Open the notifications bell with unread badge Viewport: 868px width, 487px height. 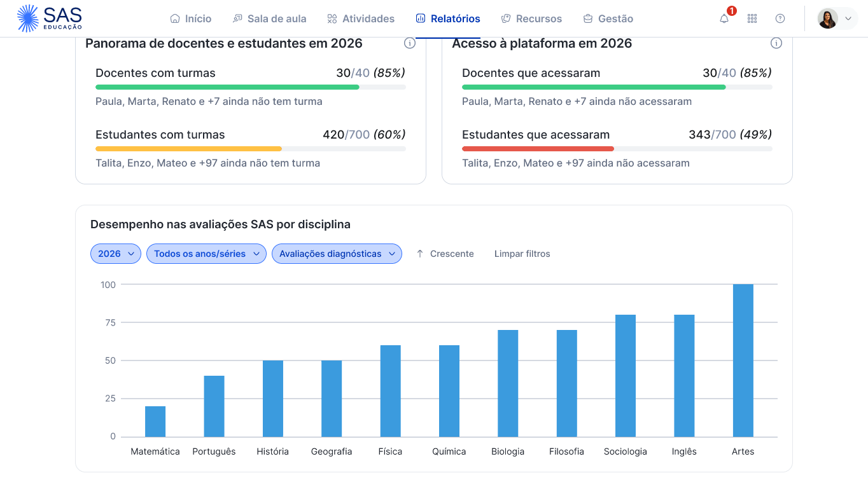(724, 18)
